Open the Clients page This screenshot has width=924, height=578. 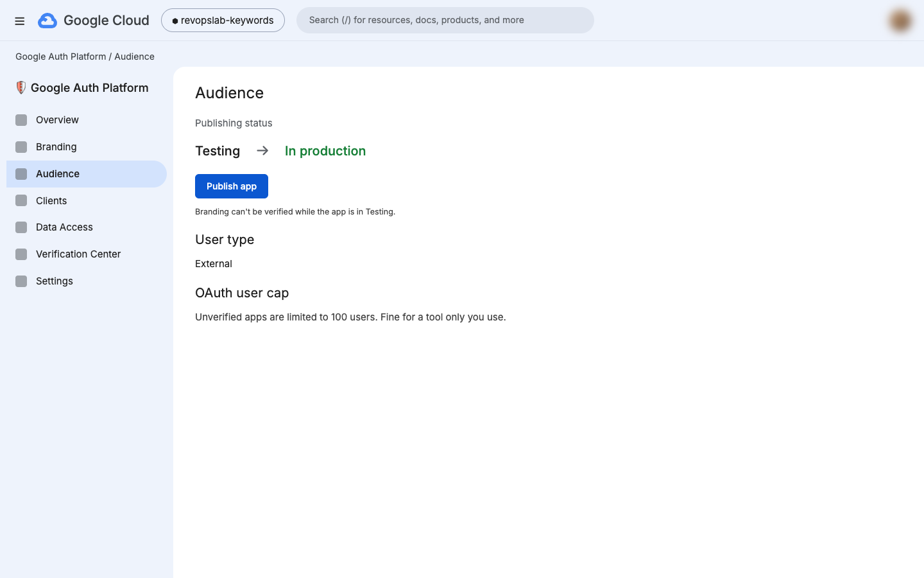[87, 201]
